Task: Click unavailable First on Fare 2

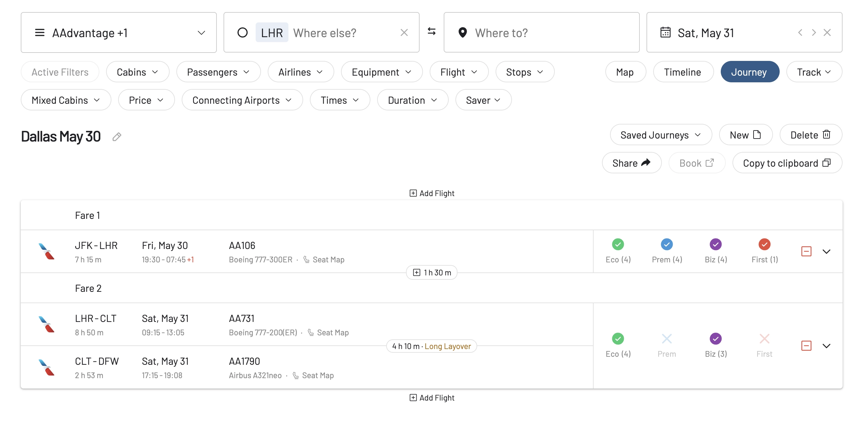Action: 764,345
